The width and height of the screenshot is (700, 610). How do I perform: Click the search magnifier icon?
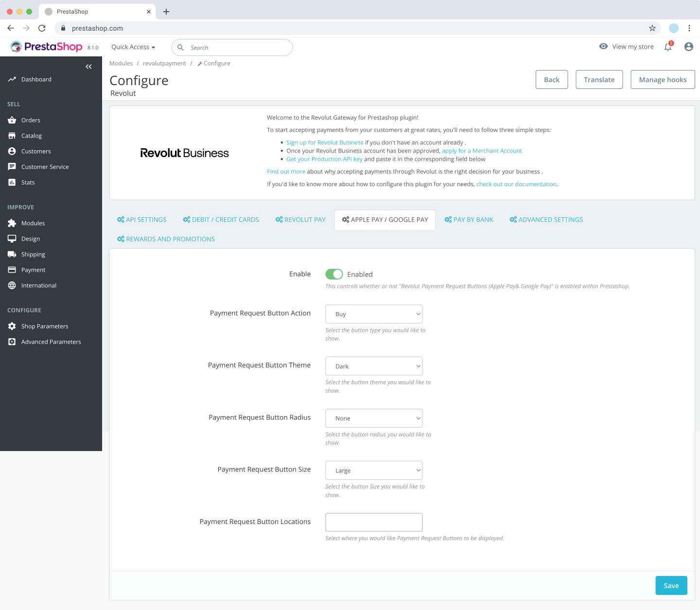(180, 48)
